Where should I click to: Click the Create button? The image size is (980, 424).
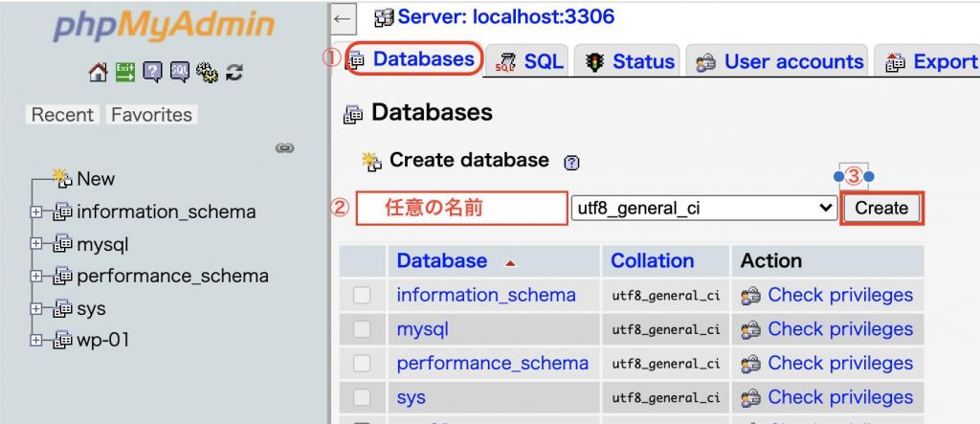(x=881, y=209)
